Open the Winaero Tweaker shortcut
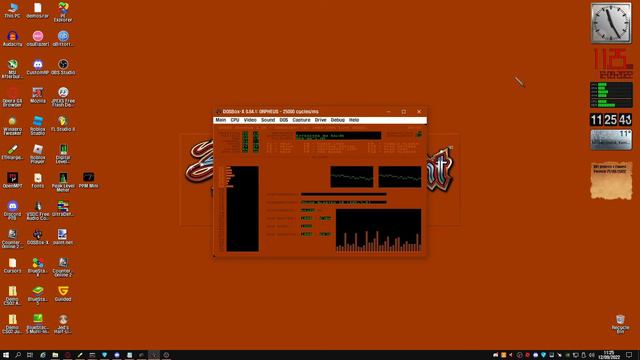 (x=12, y=125)
